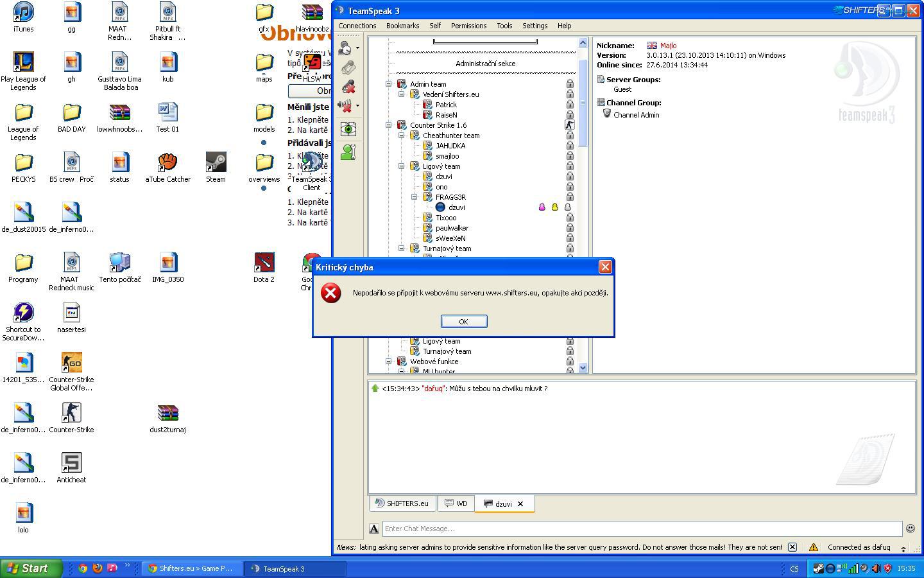Click the Counter Strike 1.6 channel icon

tap(402, 125)
